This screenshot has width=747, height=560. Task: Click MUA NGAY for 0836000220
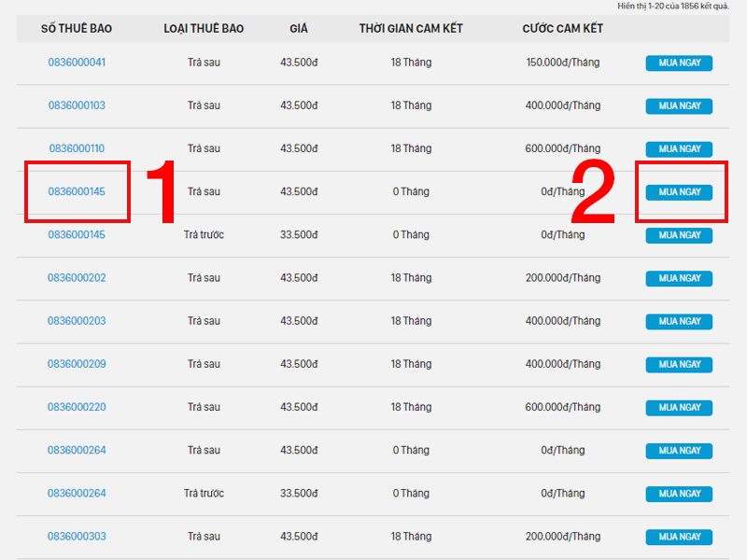click(679, 408)
